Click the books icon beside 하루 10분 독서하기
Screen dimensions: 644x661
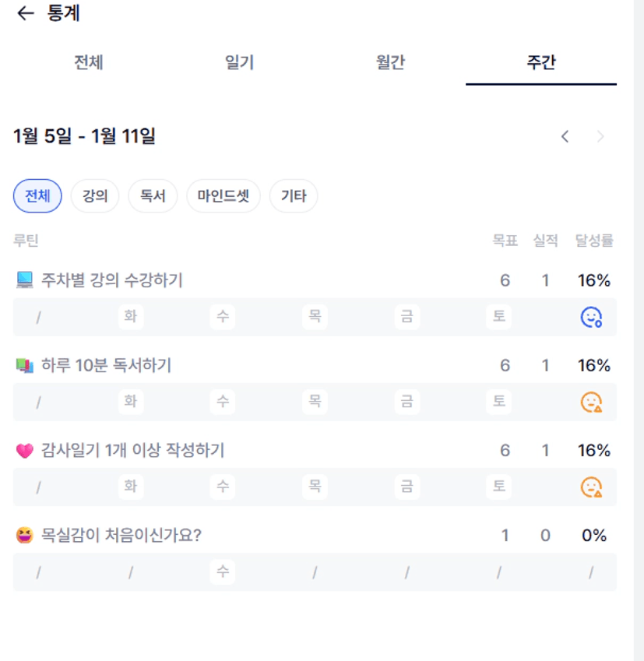[x=25, y=364]
